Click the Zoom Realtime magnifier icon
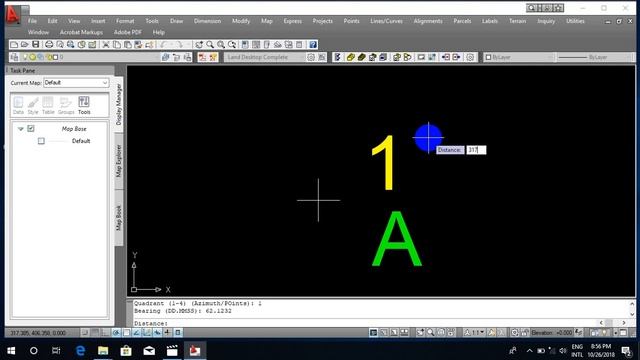Screen dimensions: 640x360 pyautogui.click(x=210, y=44)
